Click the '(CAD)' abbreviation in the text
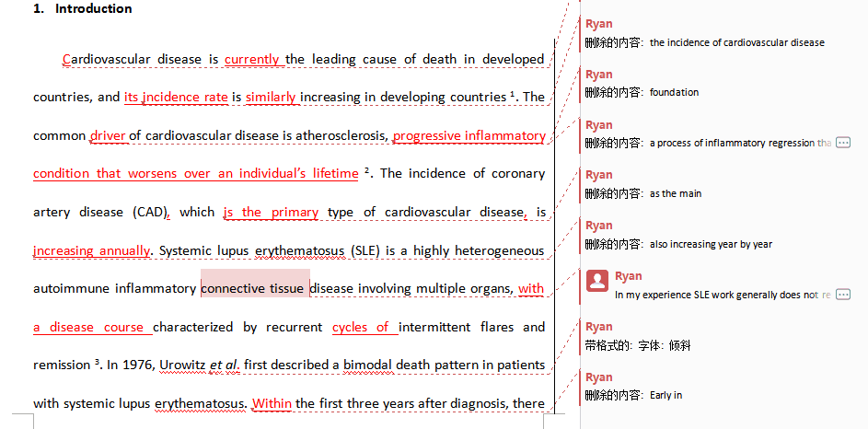This screenshot has height=429, width=868. (x=149, y=213)
